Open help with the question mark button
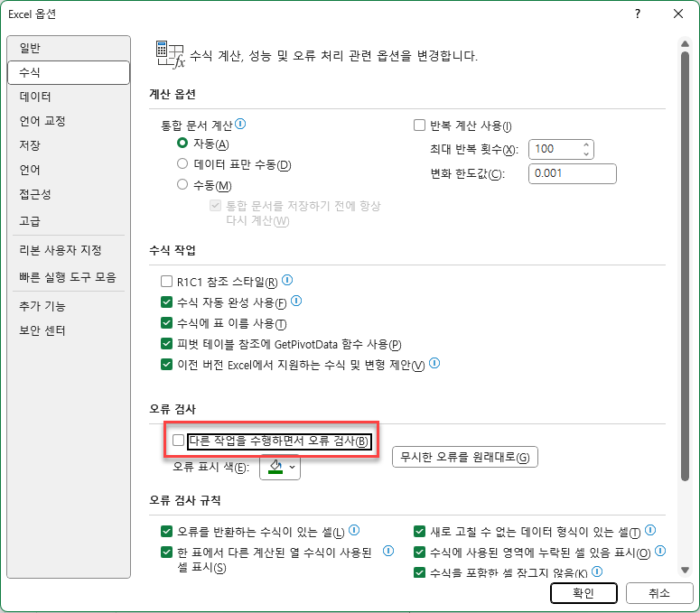Image resolution: width=700 pixels, height=613 pixels. (638, 14)
